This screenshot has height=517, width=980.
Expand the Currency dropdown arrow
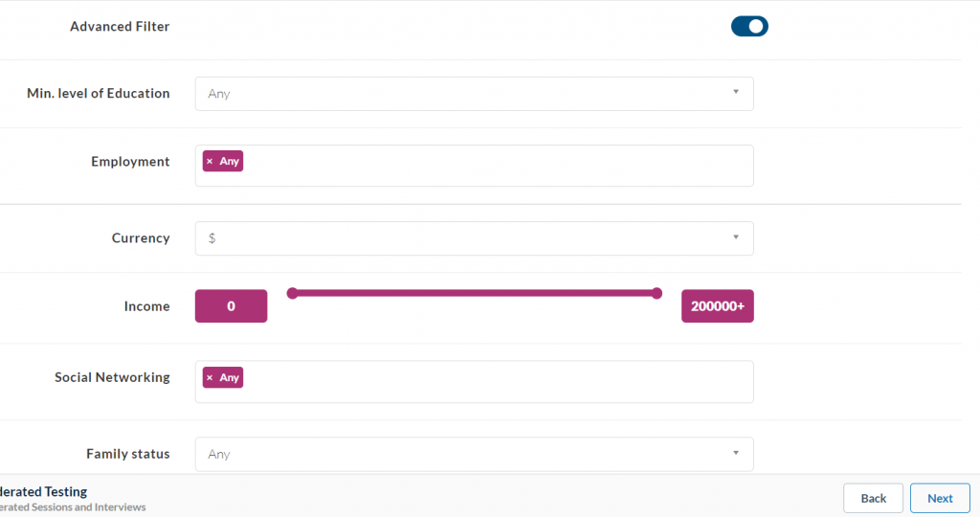(x=735, y=237)
